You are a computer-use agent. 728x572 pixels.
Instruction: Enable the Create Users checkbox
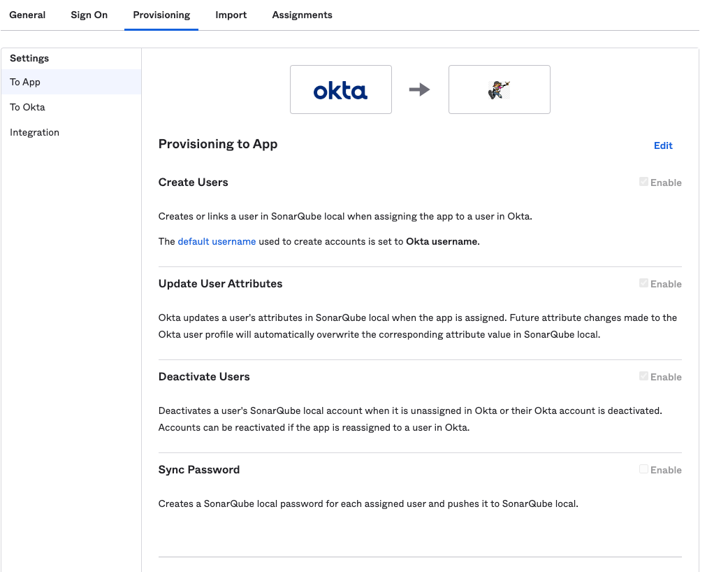643,182
